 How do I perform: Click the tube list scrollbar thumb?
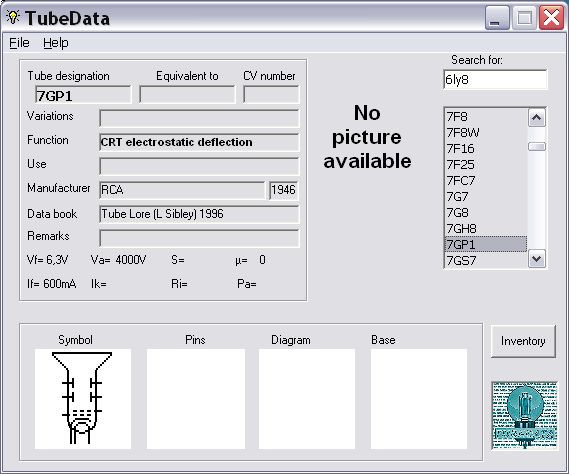537,147
